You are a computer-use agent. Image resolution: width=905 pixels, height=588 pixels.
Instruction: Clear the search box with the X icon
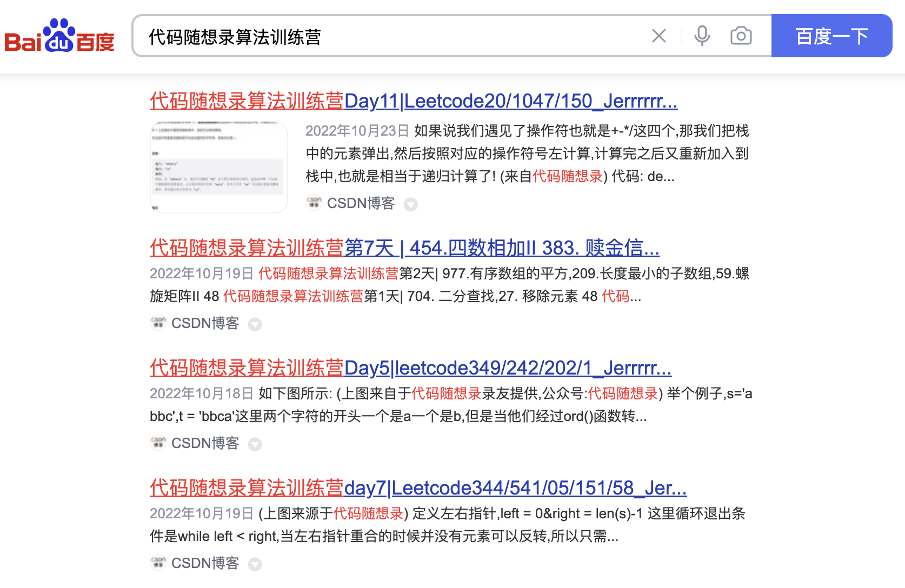pos(658,36)
